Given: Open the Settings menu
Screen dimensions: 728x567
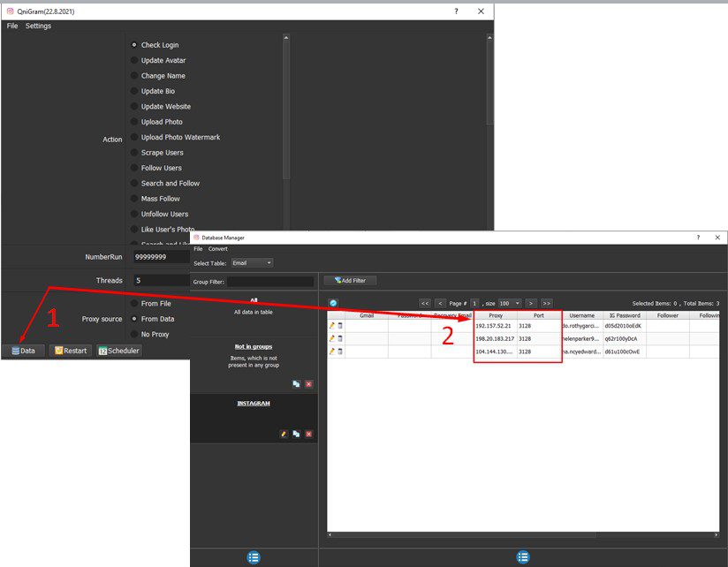Looking at the screenshot, I should (38, 26).
